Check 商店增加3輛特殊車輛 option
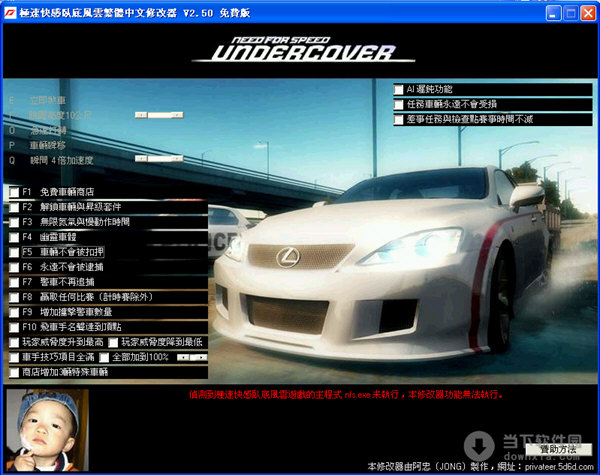Viewport: 600px width, 475px height. point(14,372)
